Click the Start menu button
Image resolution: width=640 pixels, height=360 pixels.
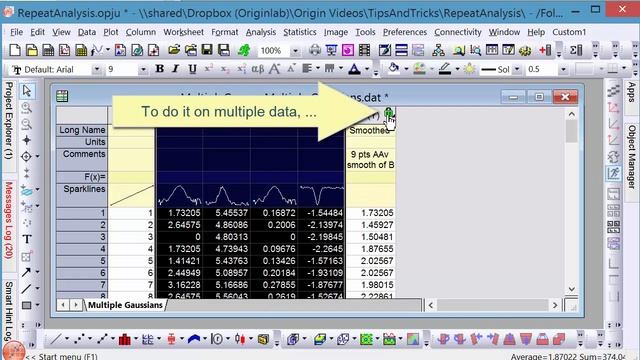13,351
